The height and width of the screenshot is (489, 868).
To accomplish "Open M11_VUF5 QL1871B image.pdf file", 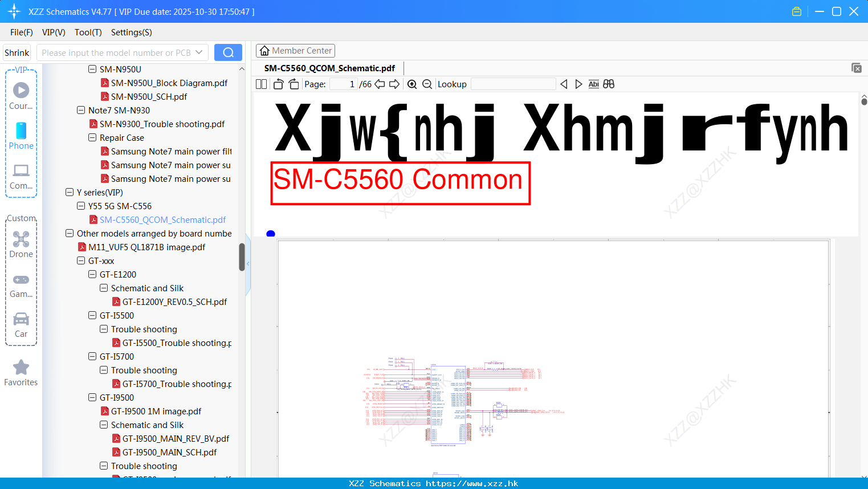I will pyautogui.click(x=146, y=247).
